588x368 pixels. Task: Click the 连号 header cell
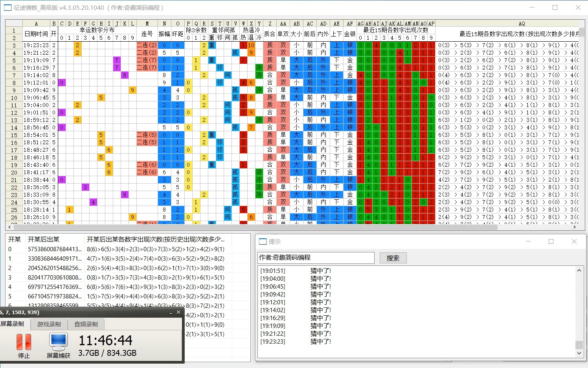147,34
